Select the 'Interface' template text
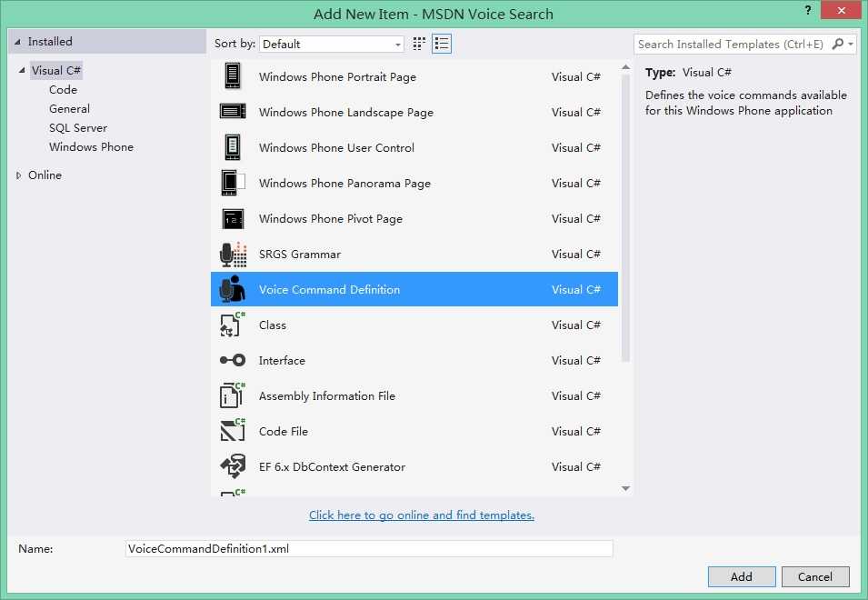The image size is (868, 600). [x=282, y=360]
